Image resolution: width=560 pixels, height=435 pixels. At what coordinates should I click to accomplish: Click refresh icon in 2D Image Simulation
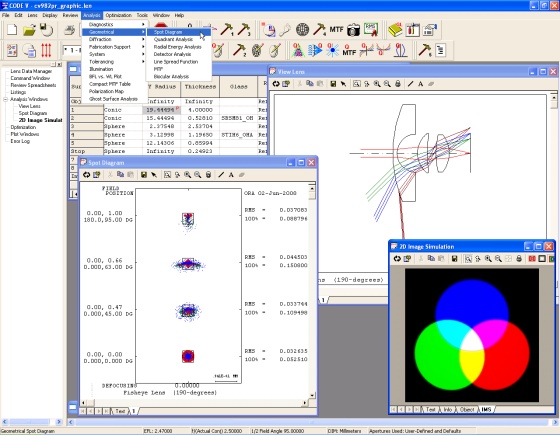(x=397, y=259)
